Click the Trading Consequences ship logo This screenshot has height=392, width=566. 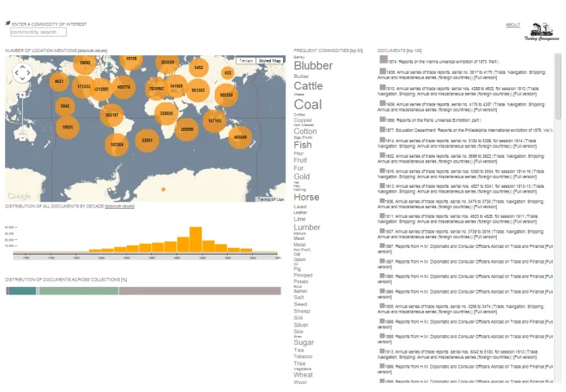tap(542, 33)
